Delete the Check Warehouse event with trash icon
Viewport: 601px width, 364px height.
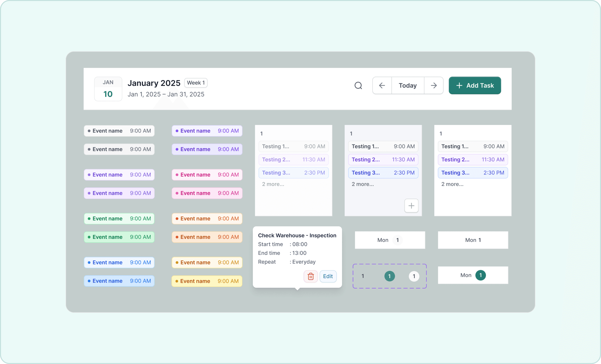click(311, 276)
